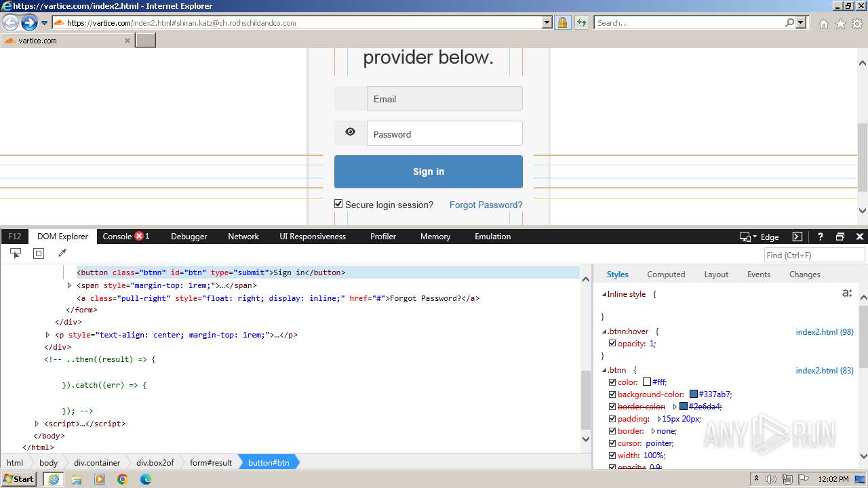This screenshot has width=868, height=488.
Task: Switch to the Console tab
Action: click(x=117, y=236)
